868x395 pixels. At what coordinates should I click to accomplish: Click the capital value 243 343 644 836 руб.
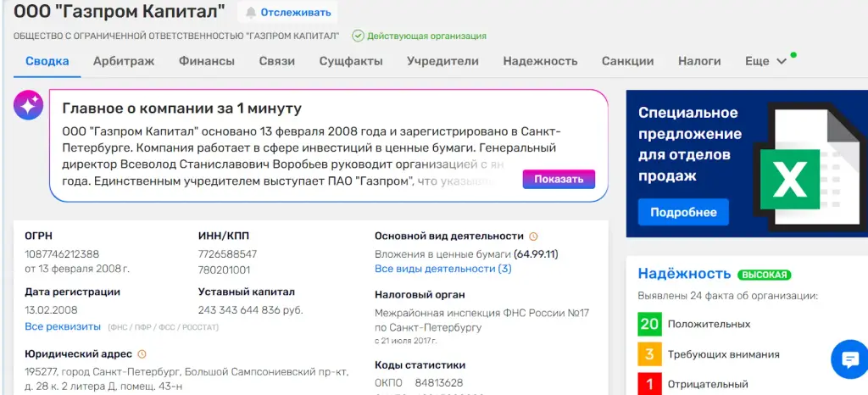coord(251,309)
